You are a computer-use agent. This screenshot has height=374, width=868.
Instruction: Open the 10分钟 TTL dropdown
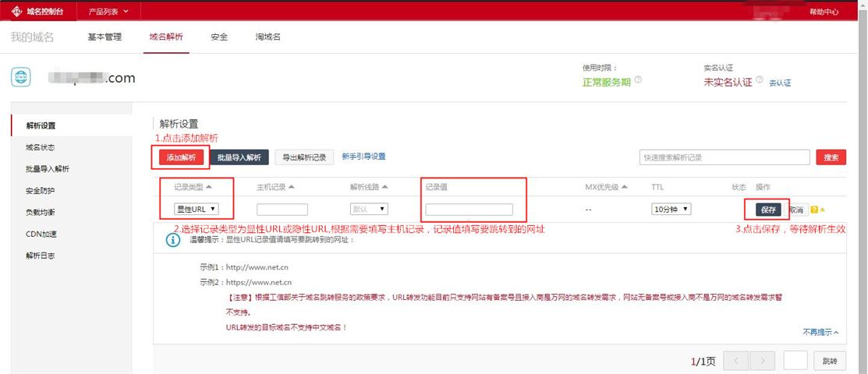[x=671, y=209]
